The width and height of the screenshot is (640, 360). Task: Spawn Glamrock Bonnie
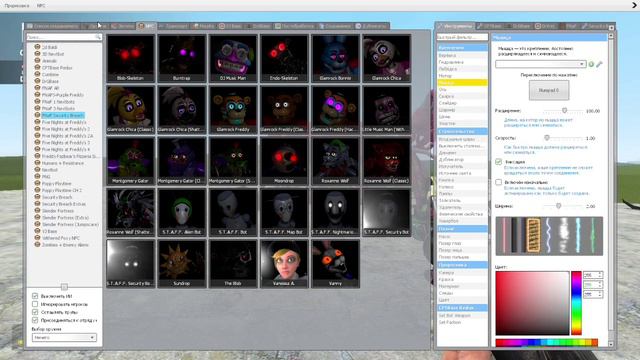point(335,58)
